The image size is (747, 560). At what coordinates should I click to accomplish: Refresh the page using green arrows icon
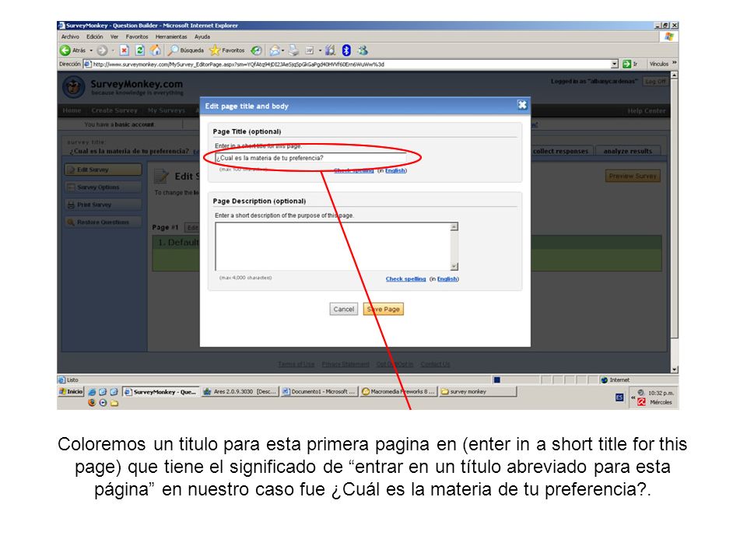[x=139, y=50]
